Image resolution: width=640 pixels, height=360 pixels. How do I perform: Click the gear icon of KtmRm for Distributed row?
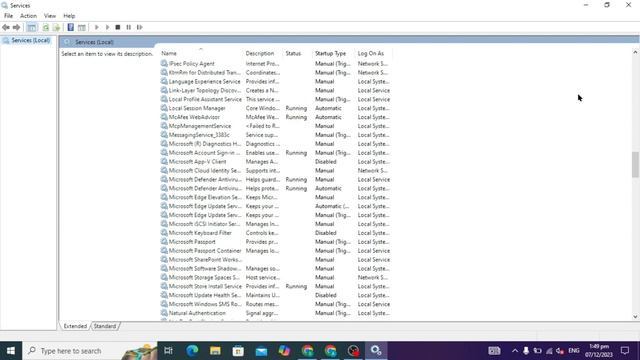[164, 73]
